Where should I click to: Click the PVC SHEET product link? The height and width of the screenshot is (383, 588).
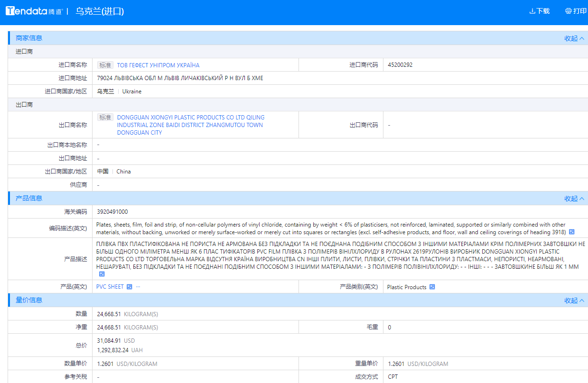[110, 287]
